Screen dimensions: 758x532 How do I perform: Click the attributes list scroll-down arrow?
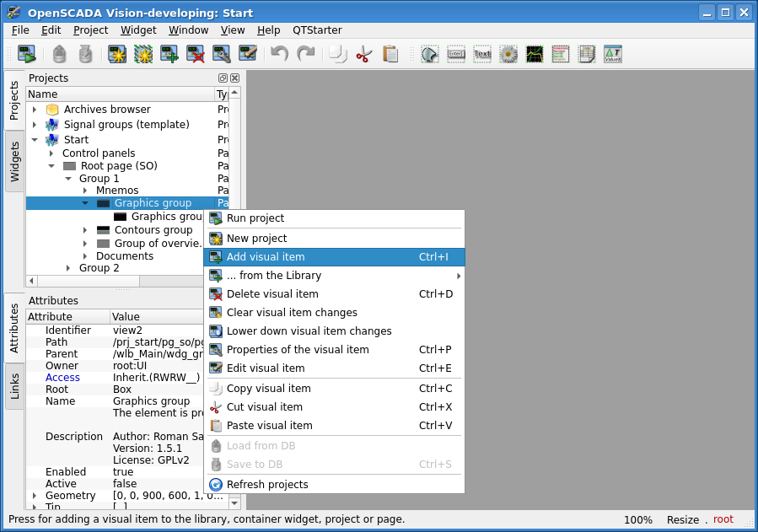point(234,503)
